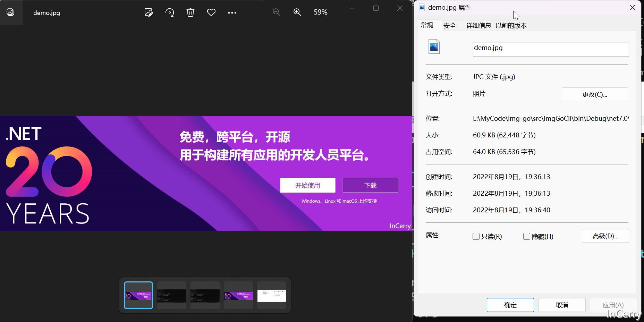Click the title bar icon of properties dialog
This screenshot has height=322, width=644.
422,7
